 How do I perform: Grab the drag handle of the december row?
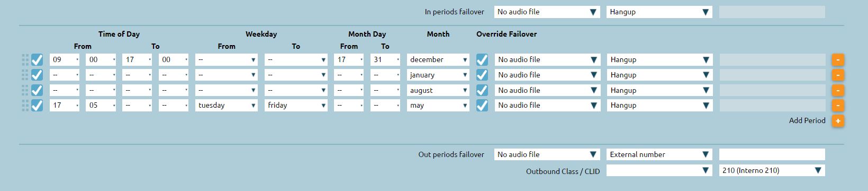(25, 59)
